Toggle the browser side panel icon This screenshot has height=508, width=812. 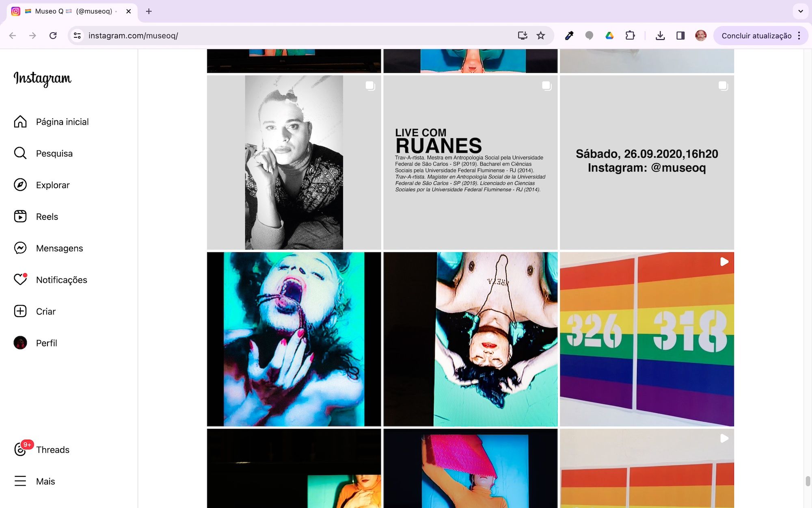(680, 36)
